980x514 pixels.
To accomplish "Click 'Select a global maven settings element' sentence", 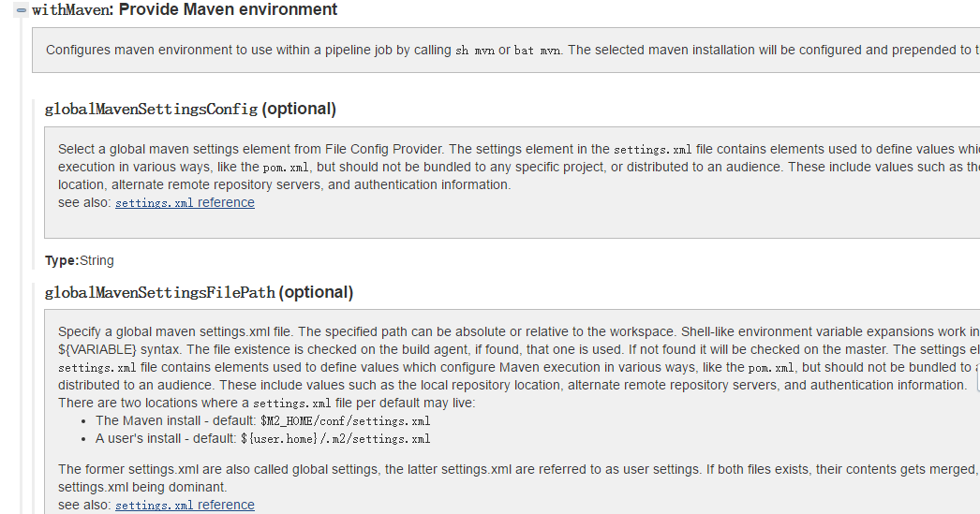I will (x=251, y=149).
